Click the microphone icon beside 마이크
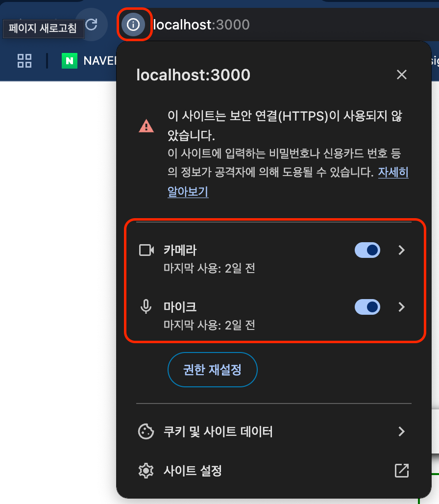Image resolution: width=439 pixels, height=504 pixels. click(x=146, y=306)
